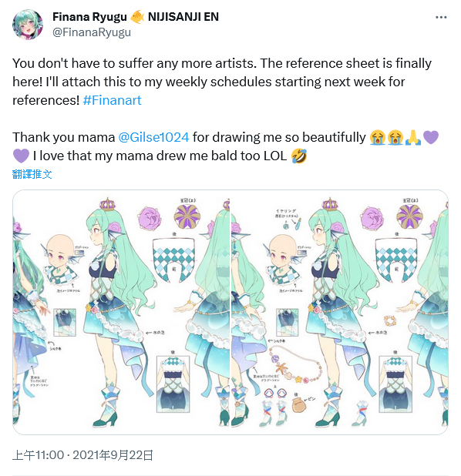The image size is (461, 476).
Task: Open the right reference sheet image
Action: [339, 312]
